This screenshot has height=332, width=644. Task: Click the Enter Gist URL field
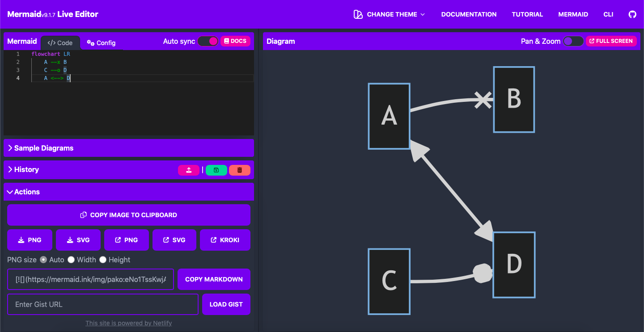[x=102, y=304]
